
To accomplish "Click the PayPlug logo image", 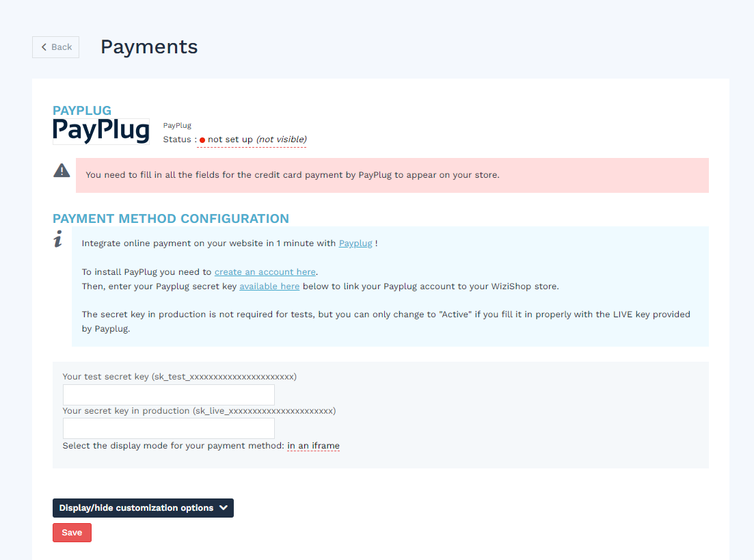I will pyautogui.click(x=101, y=131).
